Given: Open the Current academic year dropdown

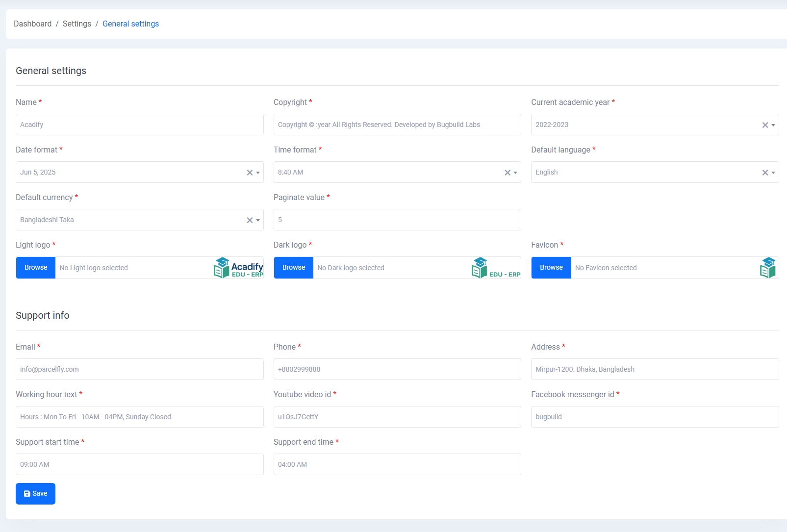Looking at the screenshot, I should pos(772,125).
